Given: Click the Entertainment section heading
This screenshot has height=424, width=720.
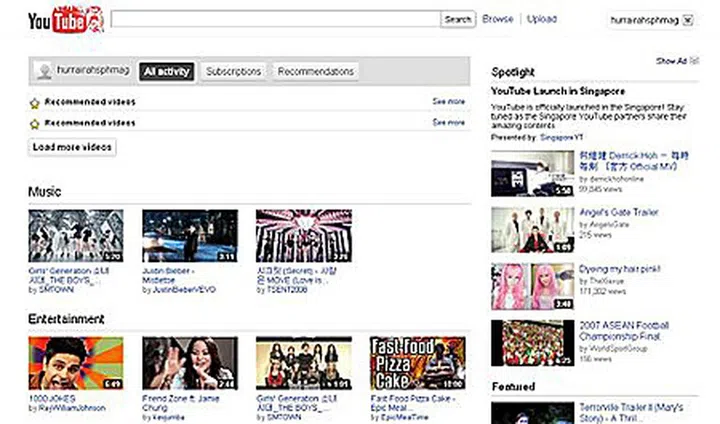Looking at the screenshot, I should [66, 319].
